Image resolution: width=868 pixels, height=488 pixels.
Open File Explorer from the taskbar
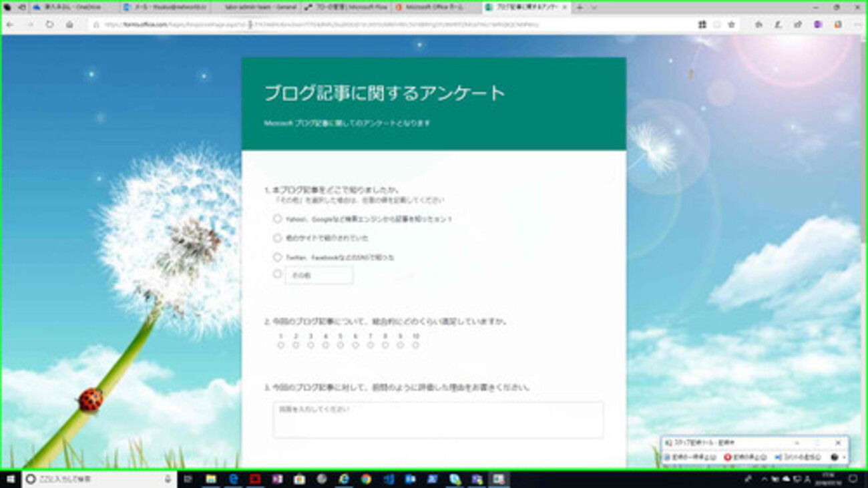pyautogui.click(x=210, y=479)
